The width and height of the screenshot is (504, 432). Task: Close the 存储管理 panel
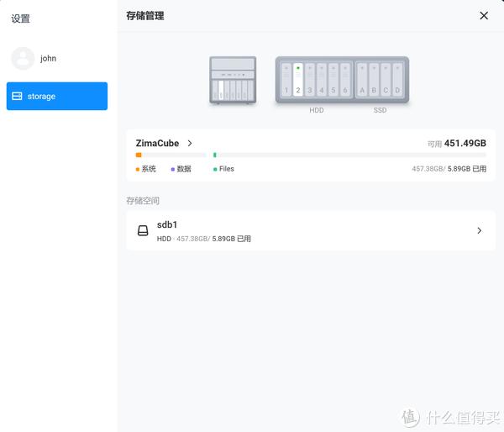484,15
